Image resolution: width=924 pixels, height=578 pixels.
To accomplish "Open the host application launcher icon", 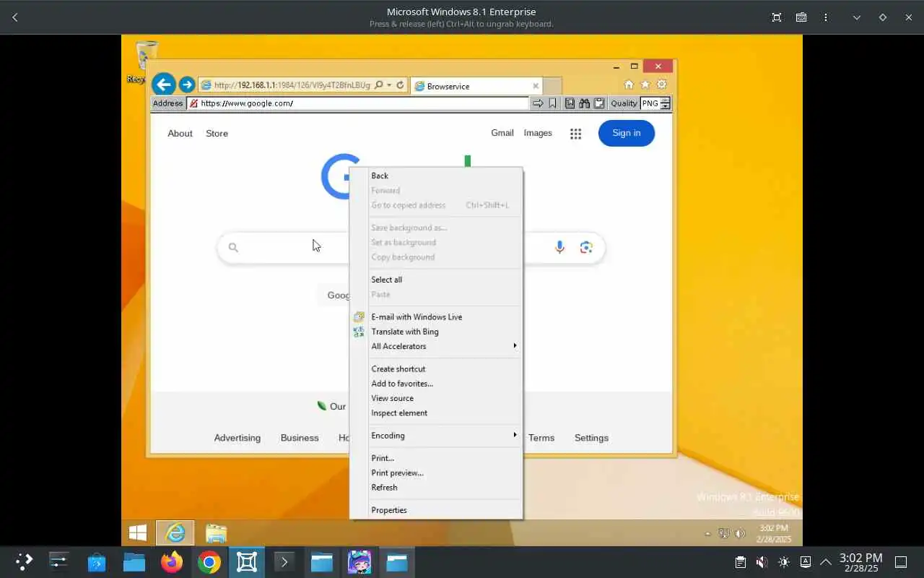I will [25, 562].
